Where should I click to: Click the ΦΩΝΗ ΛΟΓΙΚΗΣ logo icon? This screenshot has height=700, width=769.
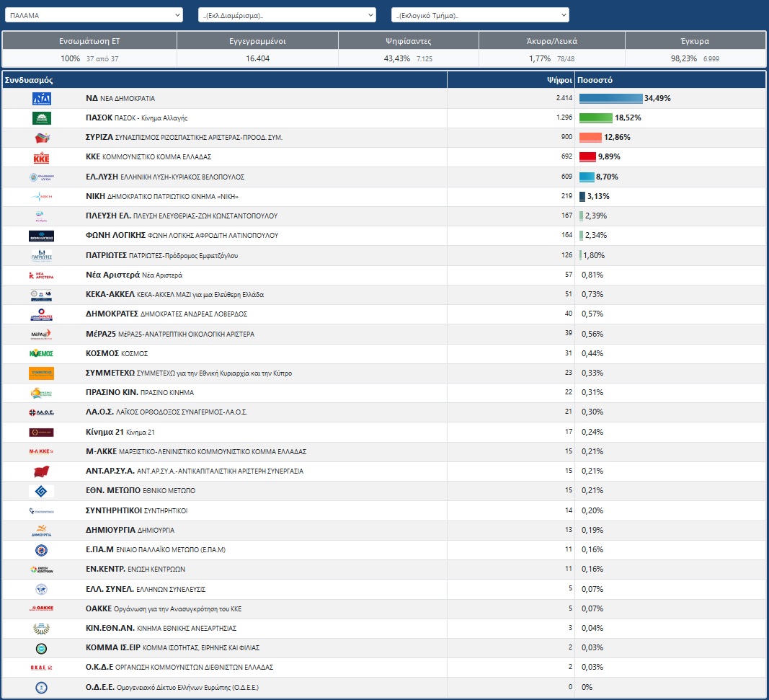click(x=42, y=236)
